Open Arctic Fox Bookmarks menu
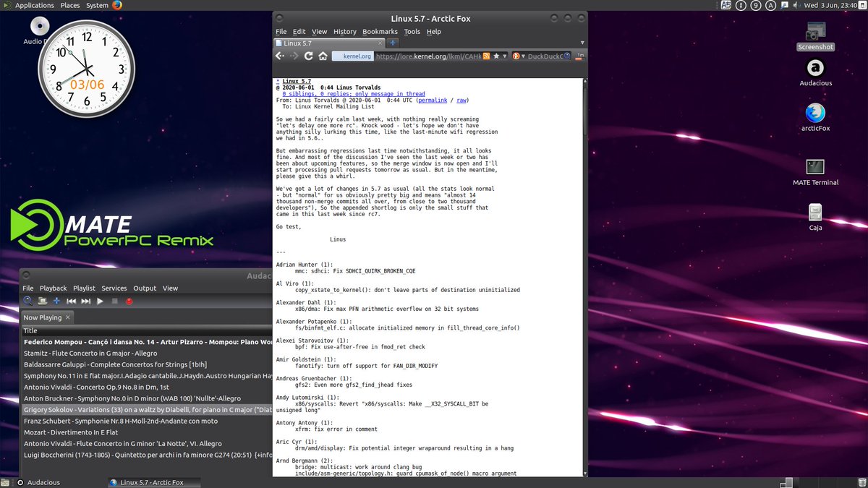This screenshot has width=868, height=488. pyautogui.click(x=380, y=32)
